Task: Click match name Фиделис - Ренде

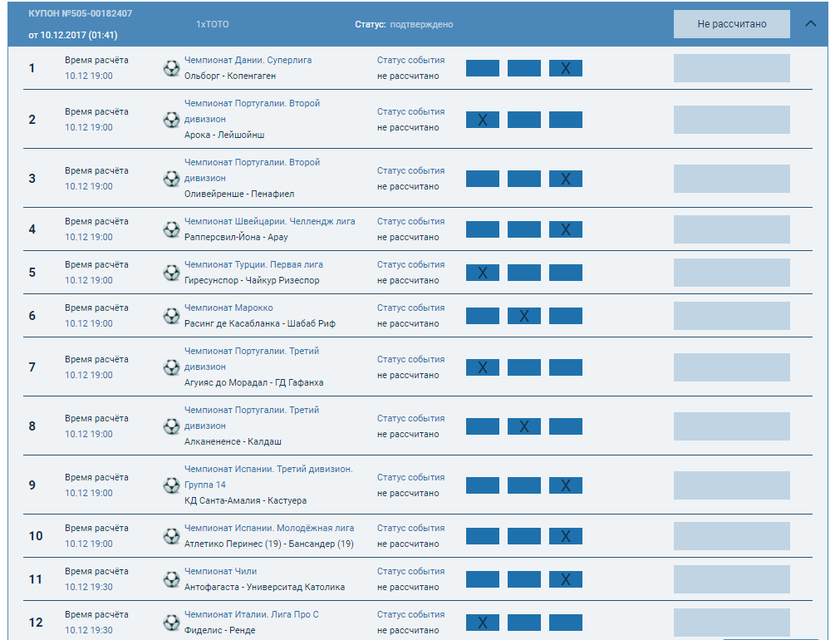Action: (x=219, y=630)
